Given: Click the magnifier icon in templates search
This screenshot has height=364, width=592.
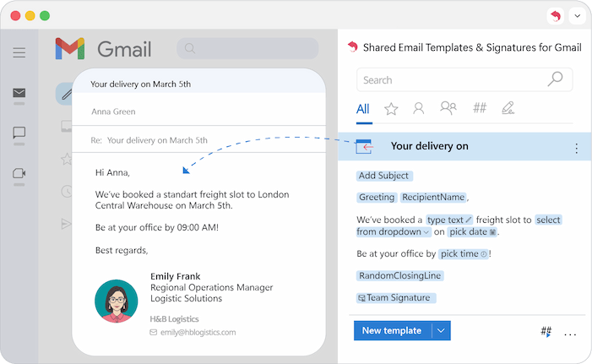Looking at the screenshot, I should [556, 79].
